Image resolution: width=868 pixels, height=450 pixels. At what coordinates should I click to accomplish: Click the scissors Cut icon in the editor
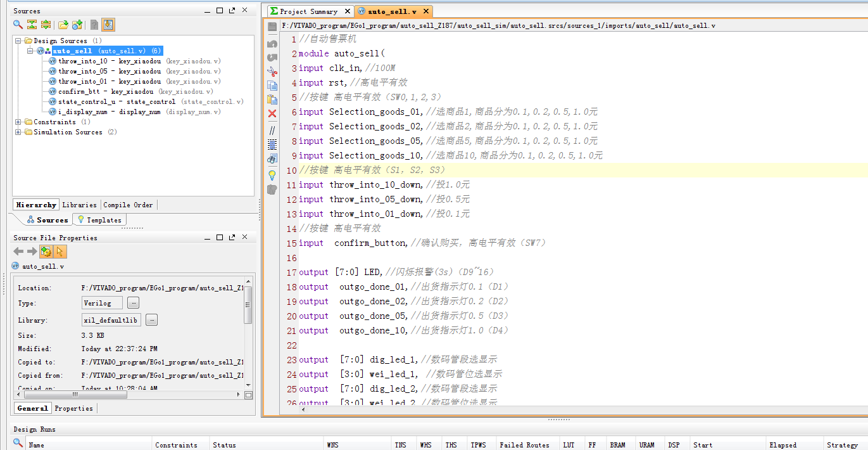272,72
